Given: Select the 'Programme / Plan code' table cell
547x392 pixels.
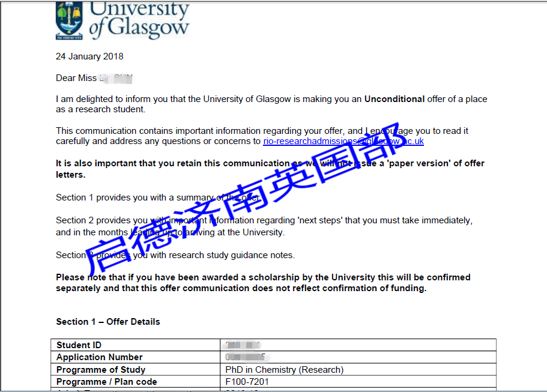Looking at the screenshot, I should tap(135, 382).
